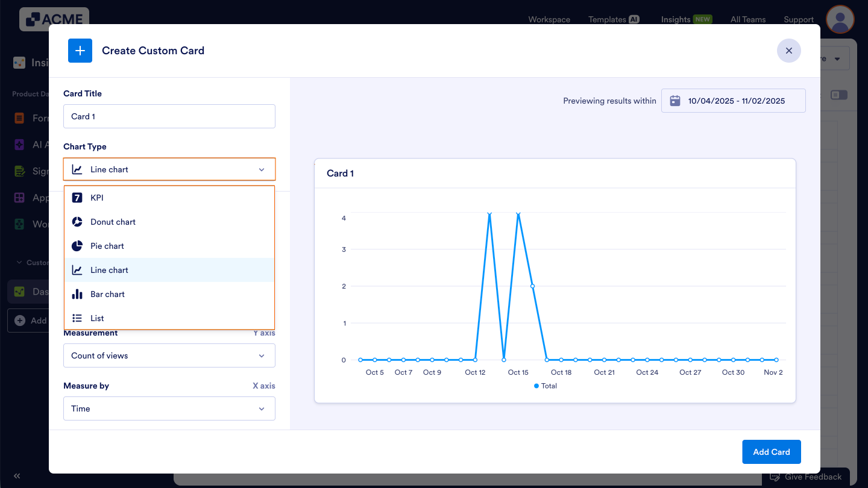This screenshot has height=488, width=868.
Task: Click inside the Card Title field
Action: (169, 116)
